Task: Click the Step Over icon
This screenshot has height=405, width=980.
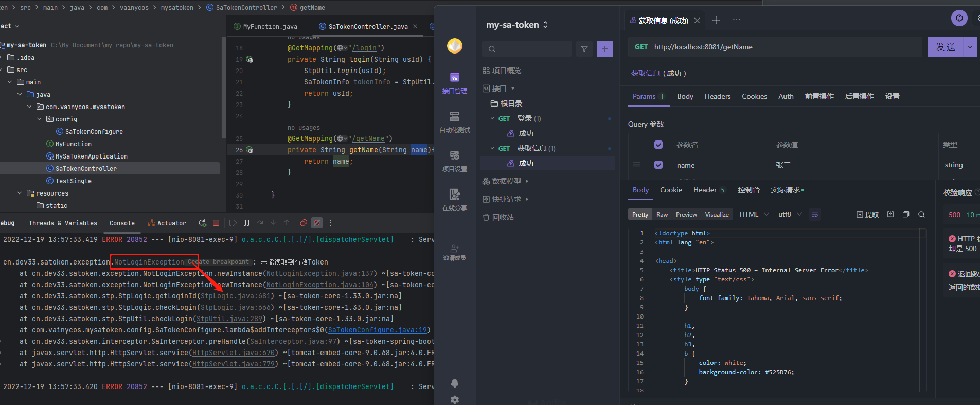Action: coord(260,223)
